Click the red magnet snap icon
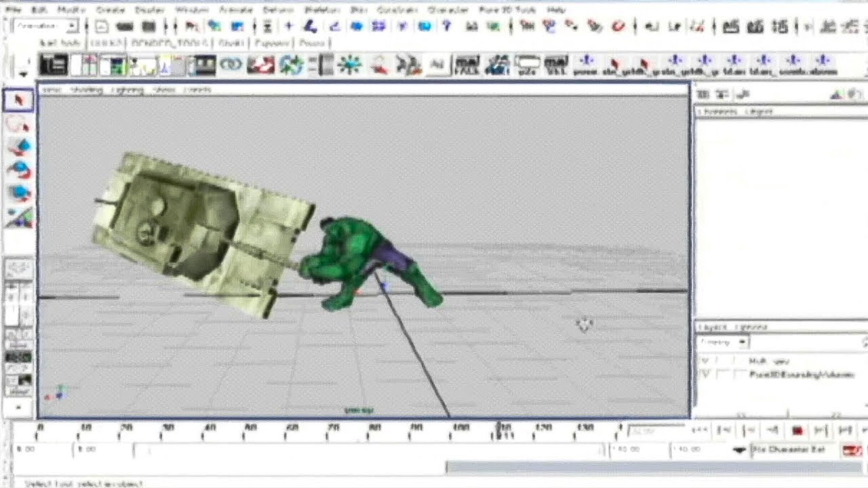 pyautogui.click(x=618, y=26)
